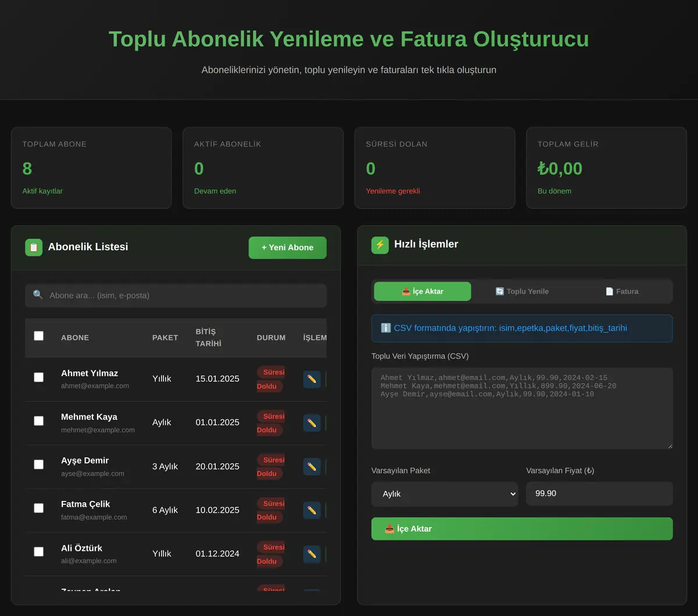Click the PAKET column header
This screenshot has width=698, height=616.
pyautogui.click(x=165, y=337)
